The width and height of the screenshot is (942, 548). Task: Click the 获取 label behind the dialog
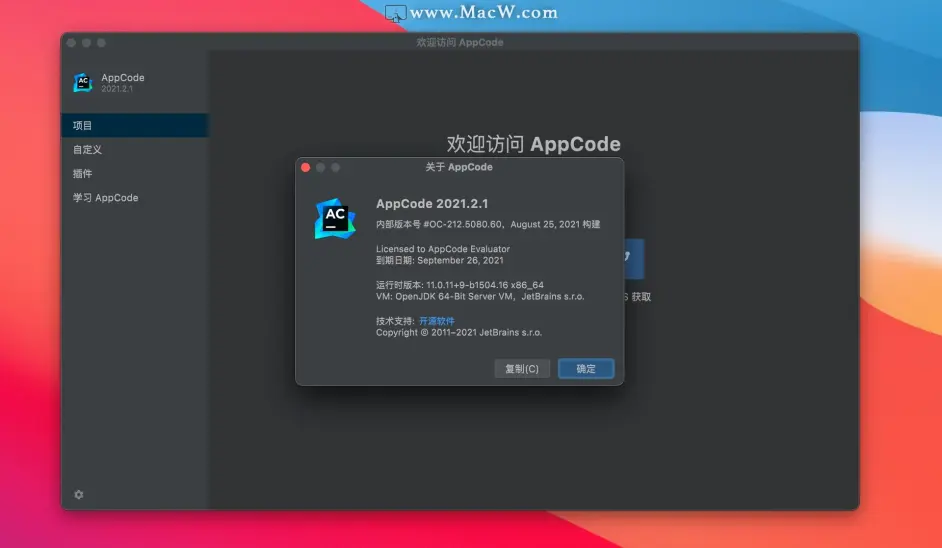click(x=641, y=297)
